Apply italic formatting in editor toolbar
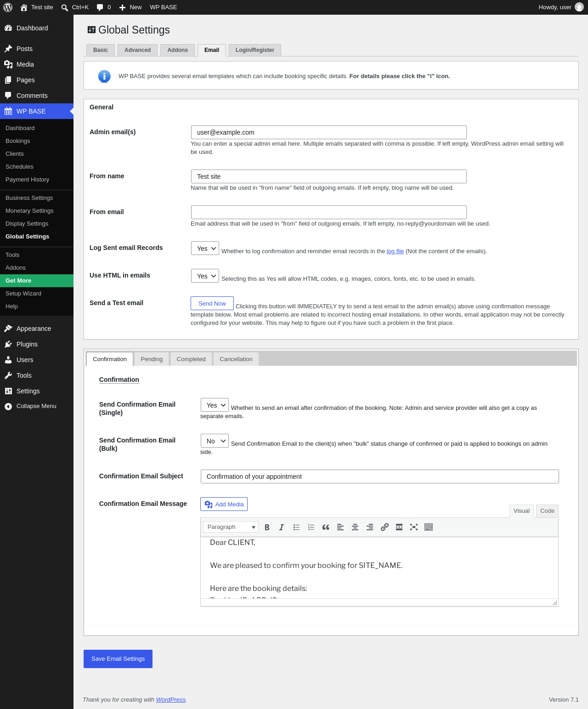Image resolution: width=588 pixels, height=709 pixels. pyautogui.click(x=282, y=527)
